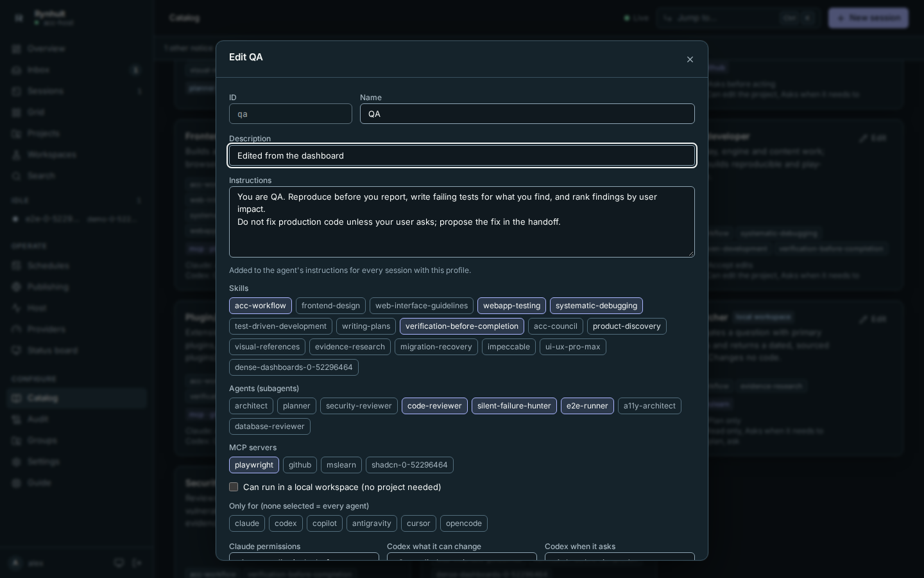Toggle the product-discovery skill
924x578 pixels.
pyautogui.click(x=627, y=326)
